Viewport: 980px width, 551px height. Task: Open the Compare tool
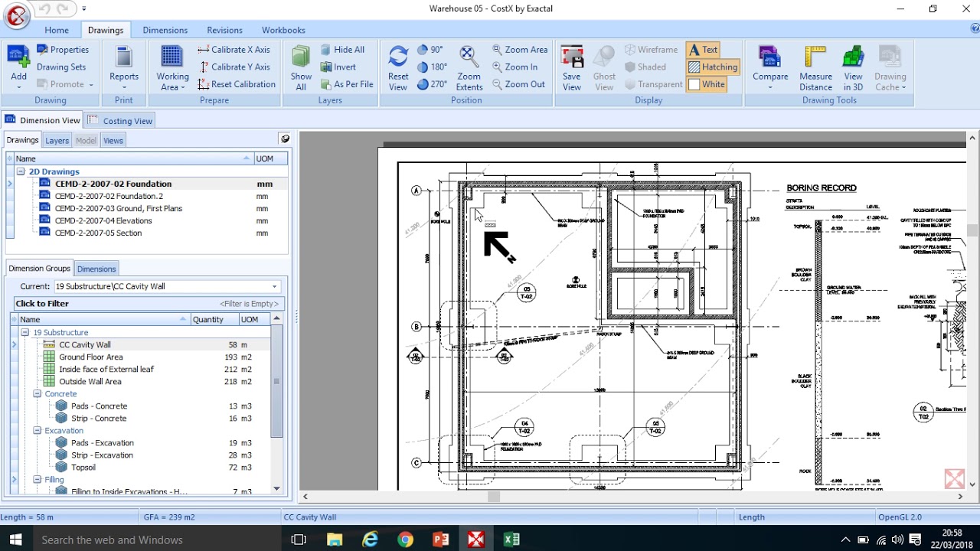pos(770,67)
